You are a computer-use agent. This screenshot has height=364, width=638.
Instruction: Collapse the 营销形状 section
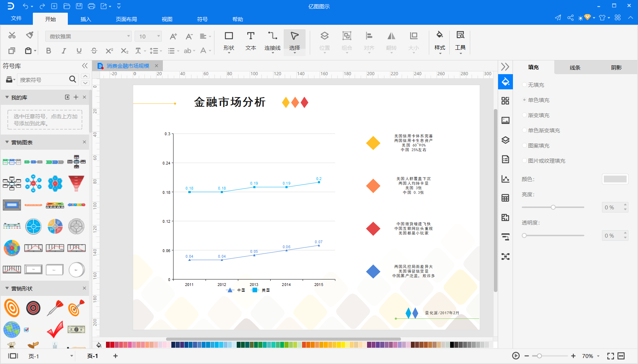point(7,288)
